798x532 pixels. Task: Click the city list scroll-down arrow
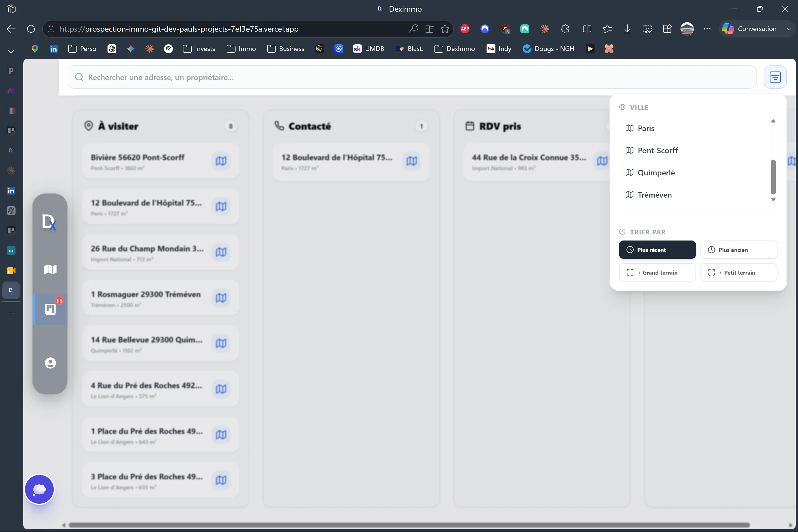click(773, 199)
